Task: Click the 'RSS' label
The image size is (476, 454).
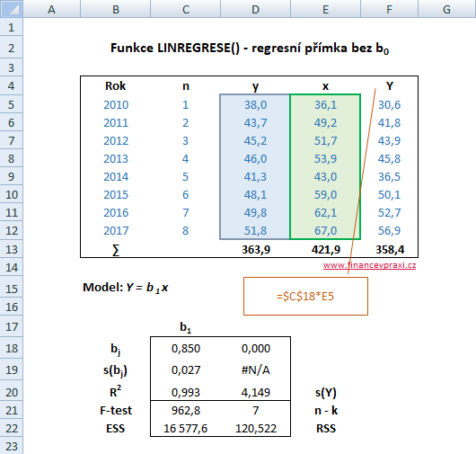Action: coord(326,429)
